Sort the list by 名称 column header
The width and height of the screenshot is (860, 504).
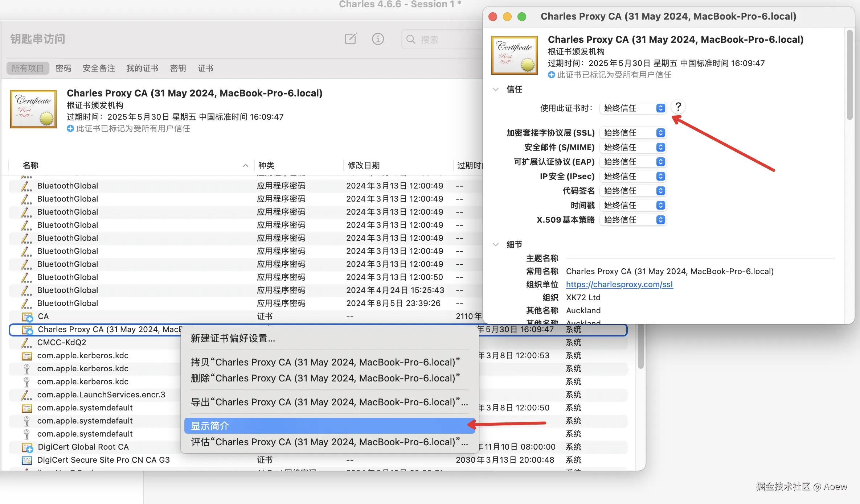click(30, 165)
